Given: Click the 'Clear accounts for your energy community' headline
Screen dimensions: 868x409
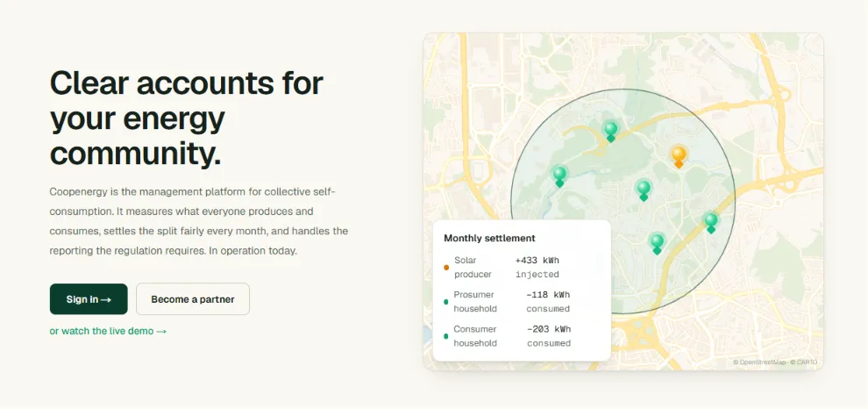Looking at the screenshot, I should (187, 118).
